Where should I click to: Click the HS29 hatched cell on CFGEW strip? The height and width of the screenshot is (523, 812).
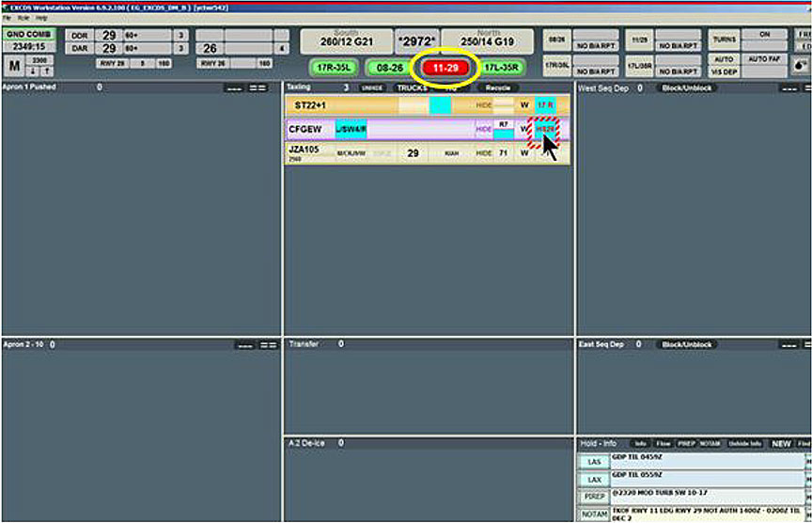545,129
